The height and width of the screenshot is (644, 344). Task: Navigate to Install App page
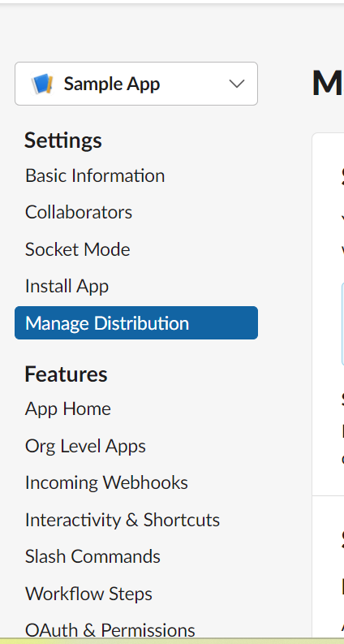coord(67,287)
